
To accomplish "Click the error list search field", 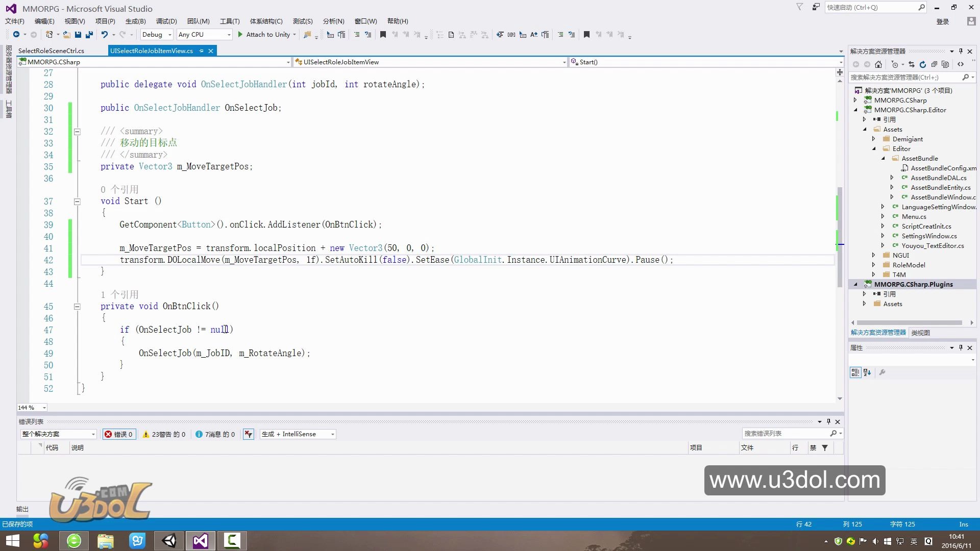I will click(786, 434).
